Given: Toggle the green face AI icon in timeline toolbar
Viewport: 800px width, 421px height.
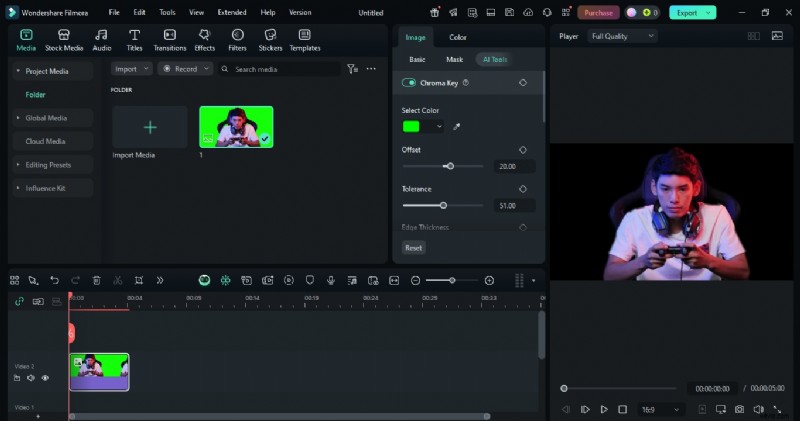Looking at the screenshot, I should pyautogui.click(x=204, y=280).
